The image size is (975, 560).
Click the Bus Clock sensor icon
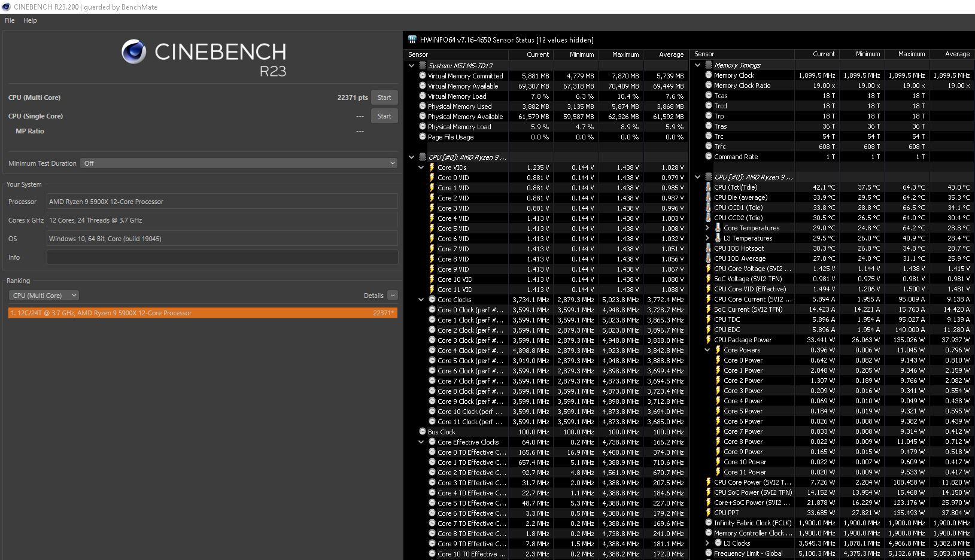click(x=423, y=432)
